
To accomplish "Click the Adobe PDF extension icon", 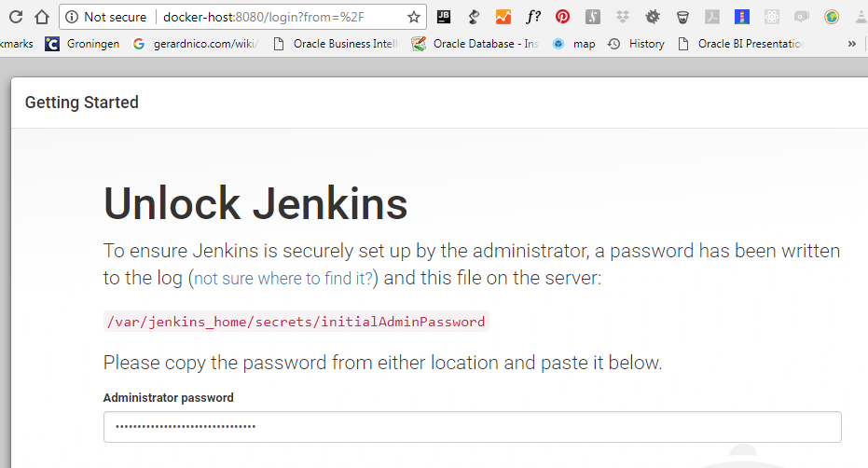I will coord(711,17).
